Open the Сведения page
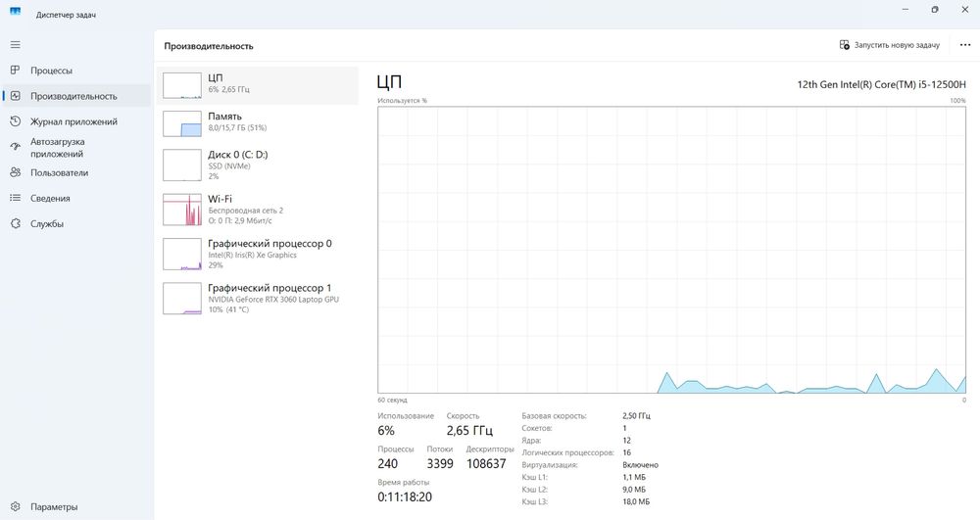This screenshot has height=520, width=980. (75, 198)
